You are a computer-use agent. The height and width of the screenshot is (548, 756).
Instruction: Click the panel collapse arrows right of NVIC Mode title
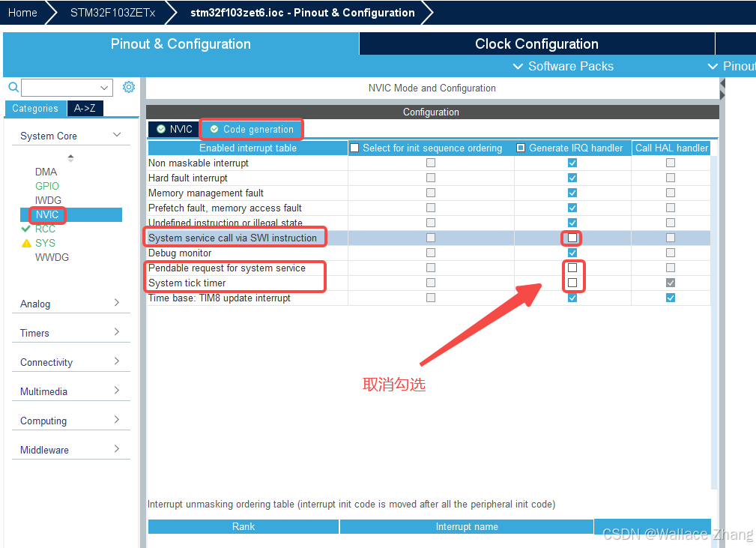click(x=722, y=89)
